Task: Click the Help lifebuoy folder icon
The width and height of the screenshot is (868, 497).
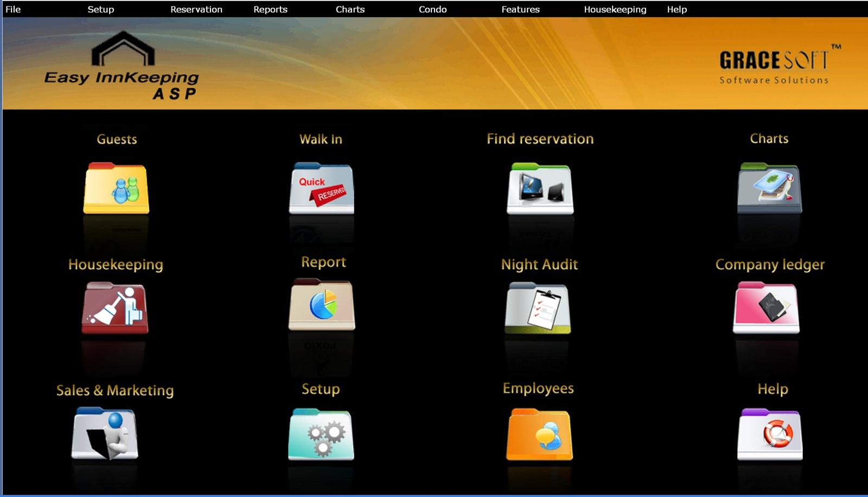Action: (770, 434)
